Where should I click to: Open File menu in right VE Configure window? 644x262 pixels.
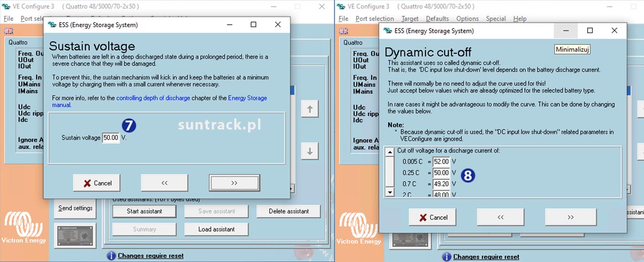click(343, 19)
